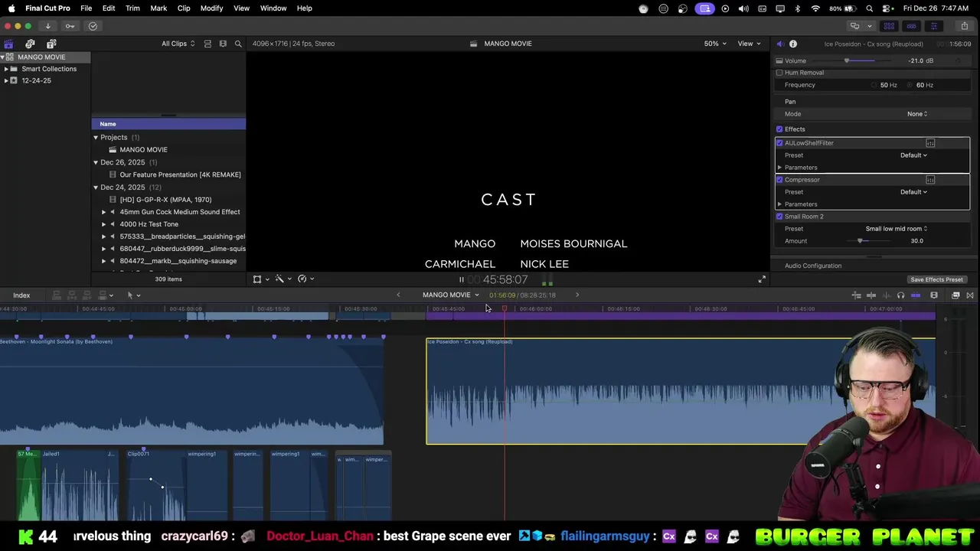Open the Audio Configuration section
The image size is (980, 551).
coord(813,266)
